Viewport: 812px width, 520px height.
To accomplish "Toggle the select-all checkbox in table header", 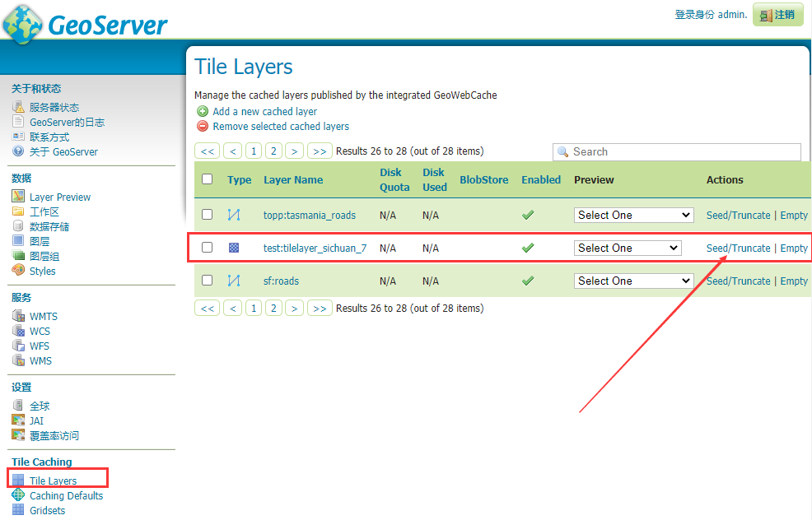I will 208,179.
